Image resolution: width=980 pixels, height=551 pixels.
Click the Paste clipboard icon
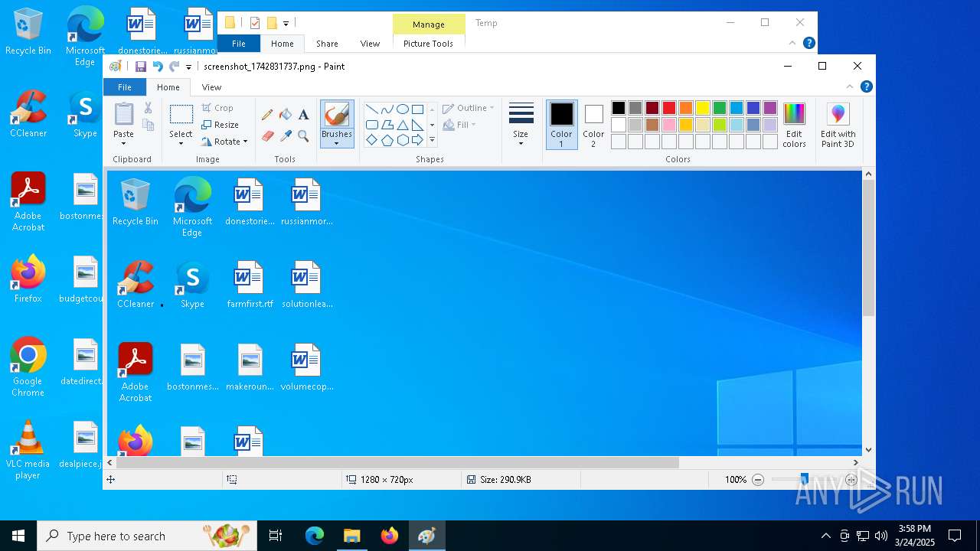(123, 114)
